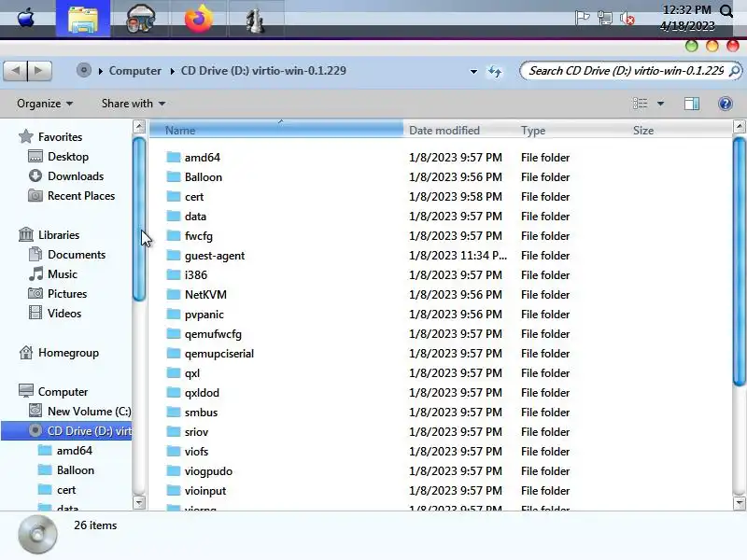Screen dimensions: 747x560
Task: Focus the Search CD Drive input field
Action: coord(625,71)
